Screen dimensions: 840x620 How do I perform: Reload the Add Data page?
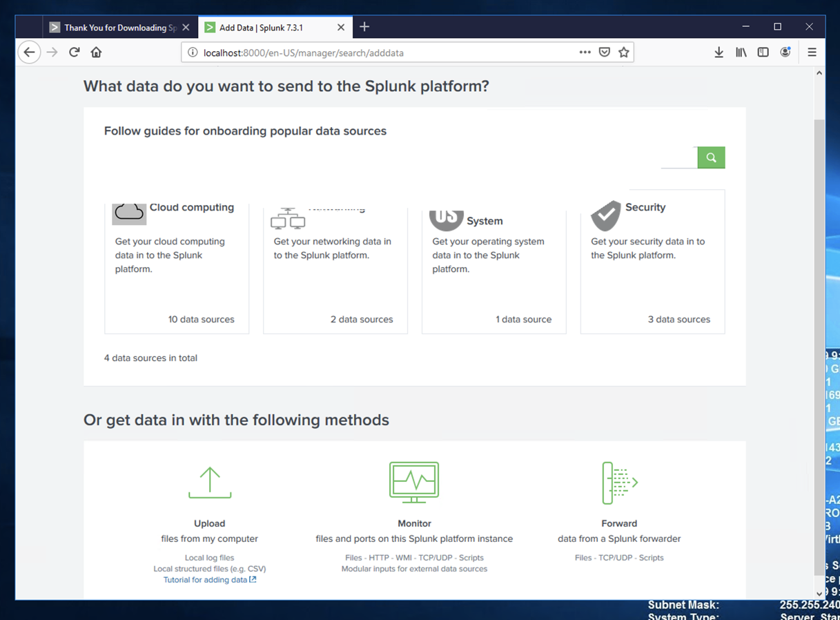tap(75, 52)
